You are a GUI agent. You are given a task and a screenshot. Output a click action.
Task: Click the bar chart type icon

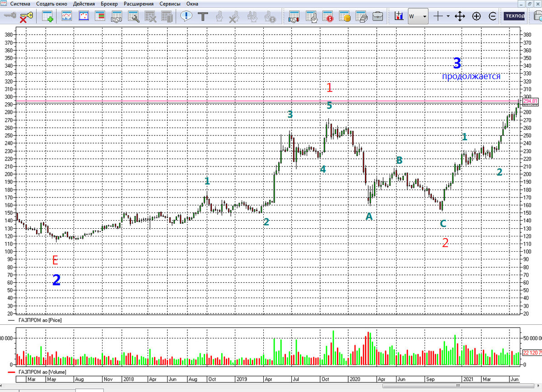click(398, 17)
